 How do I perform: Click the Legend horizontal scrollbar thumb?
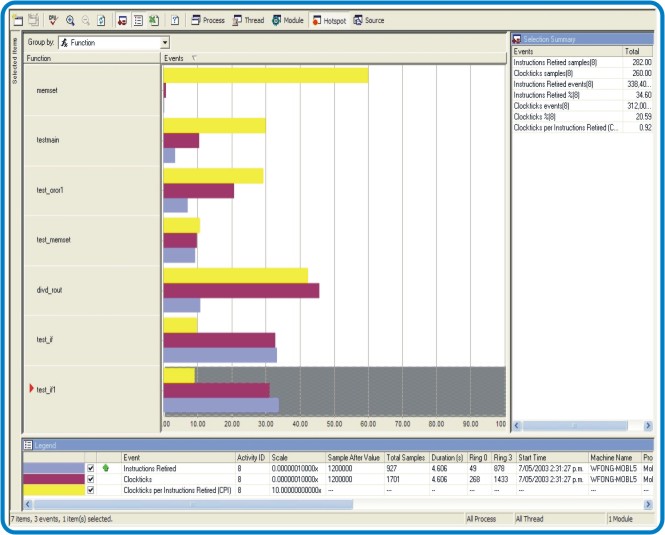193,504
